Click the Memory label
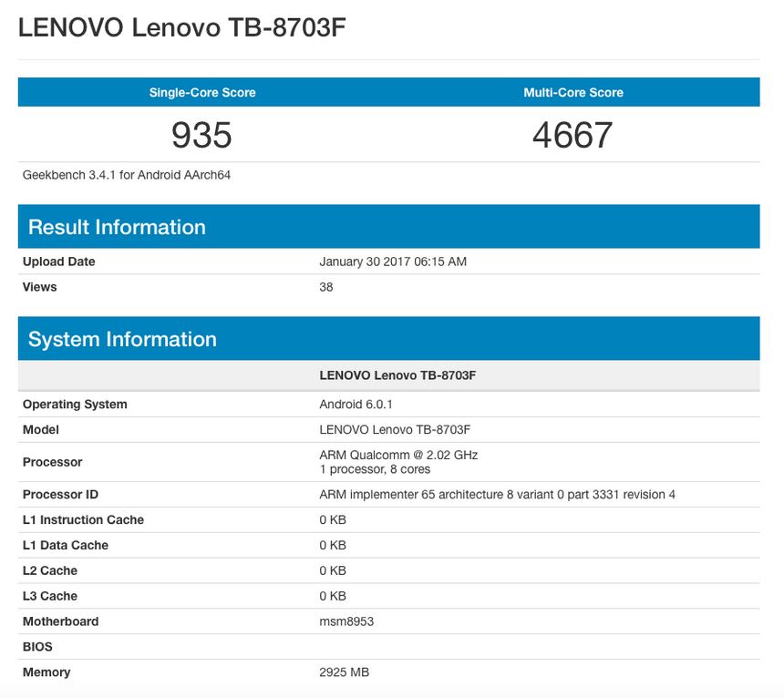The height and width of the screenshot is (698, 784). coord(46,672)
